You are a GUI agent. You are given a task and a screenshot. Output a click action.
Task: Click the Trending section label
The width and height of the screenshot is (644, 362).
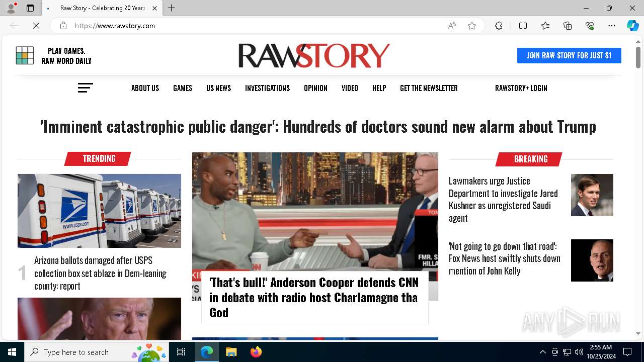click(99, 158)
